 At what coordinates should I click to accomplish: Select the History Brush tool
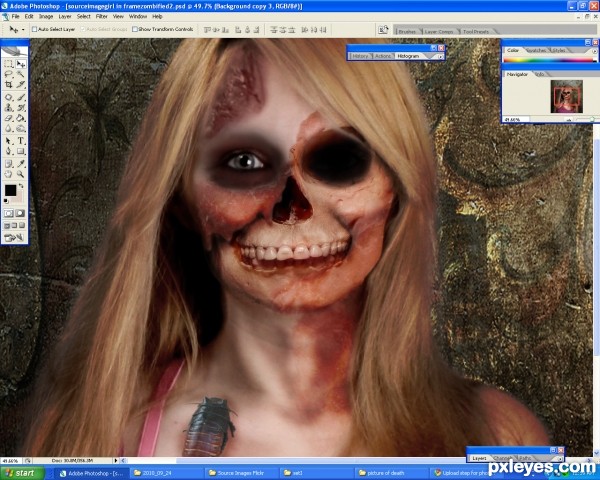[21, 108]
